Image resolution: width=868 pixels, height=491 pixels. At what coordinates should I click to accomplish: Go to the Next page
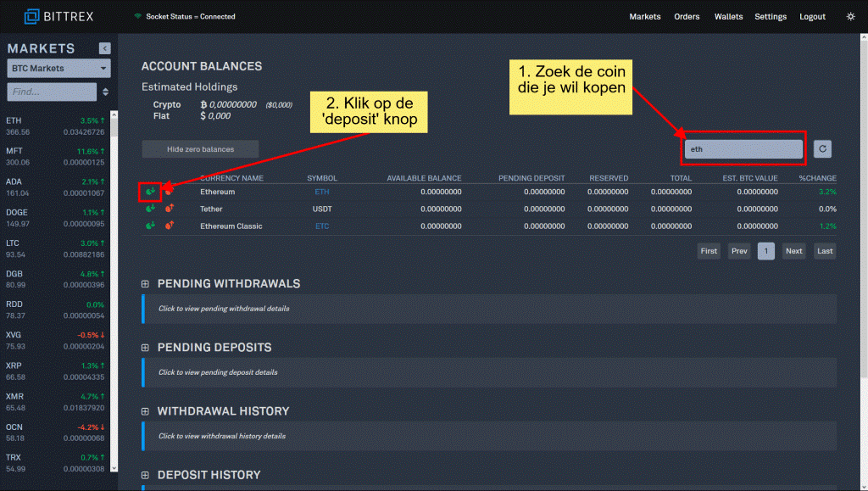tap(793, 251)
